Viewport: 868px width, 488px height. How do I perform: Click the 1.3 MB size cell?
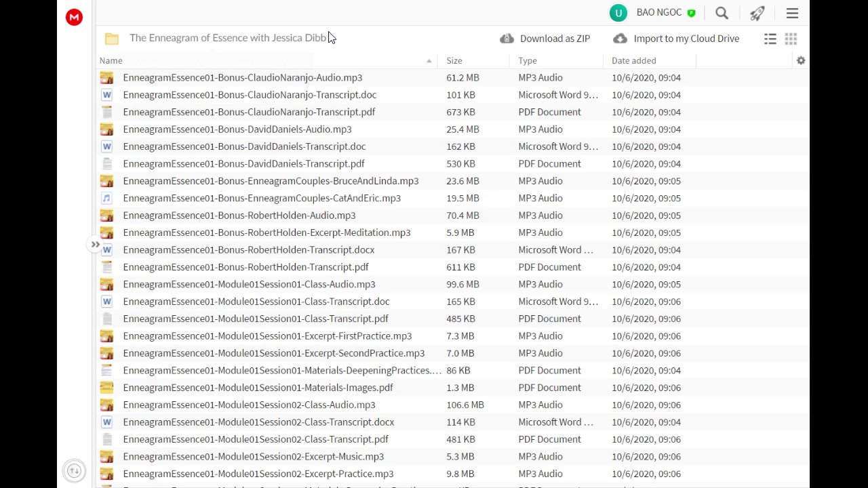point(460,388)
